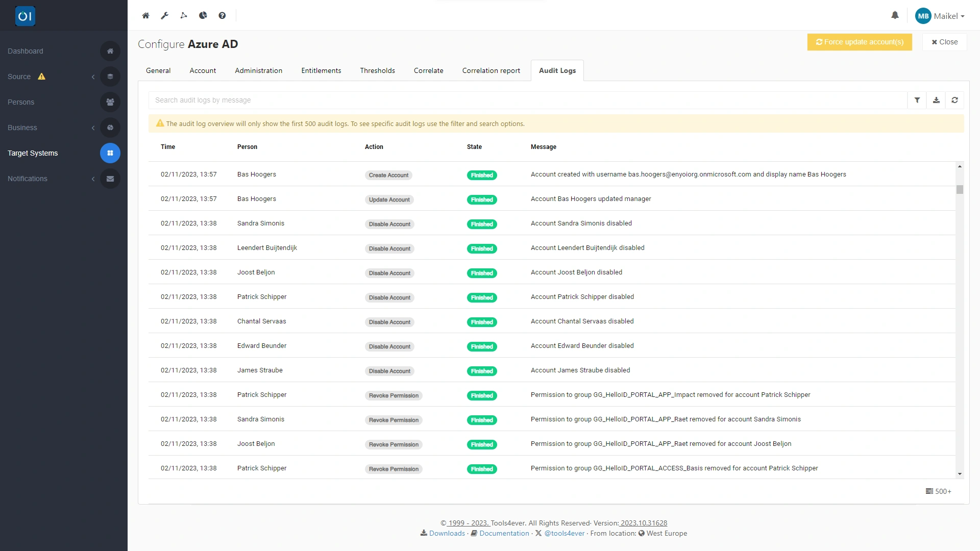
Task: Click the version 2023.10.31628 link
Action: click(644, 523)
